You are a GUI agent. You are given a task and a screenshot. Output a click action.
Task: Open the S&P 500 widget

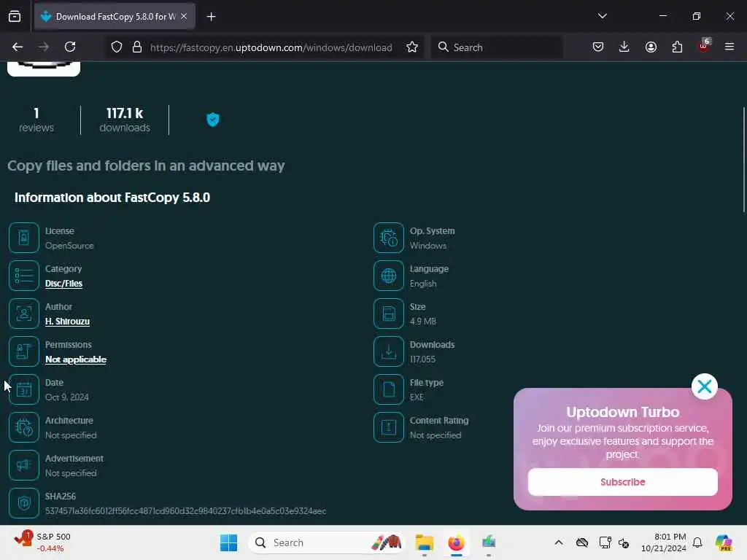pyautogui.click(x=43, y=542)
